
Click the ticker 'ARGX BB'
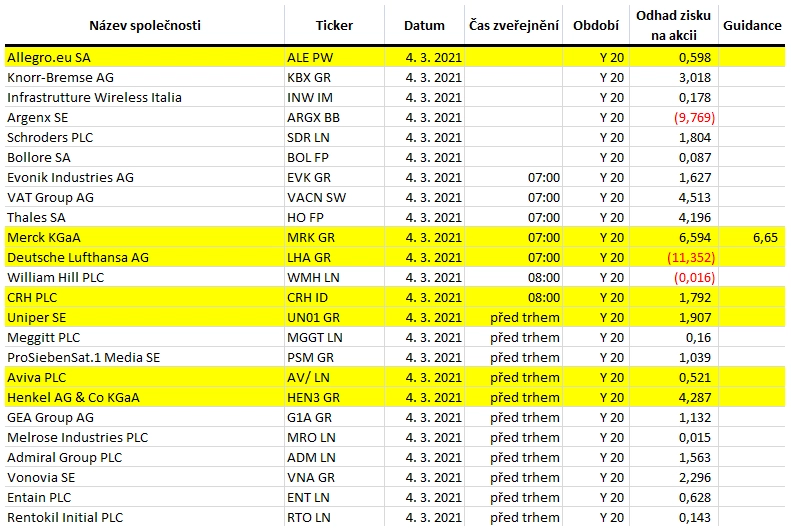pyautogui.click(x=313, y=117)
